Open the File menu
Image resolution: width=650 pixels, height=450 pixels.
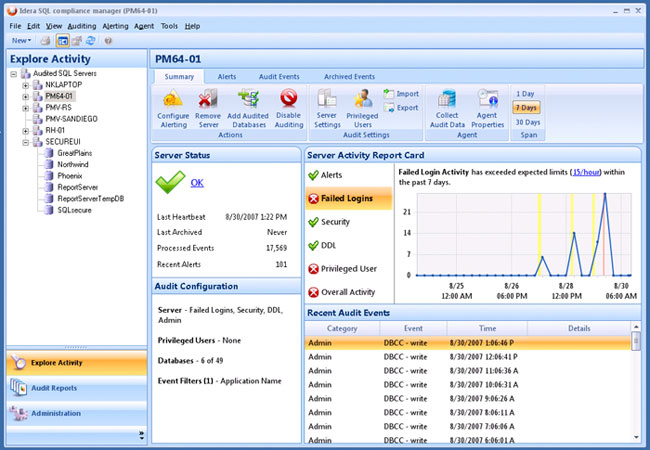tap(15, 26)
